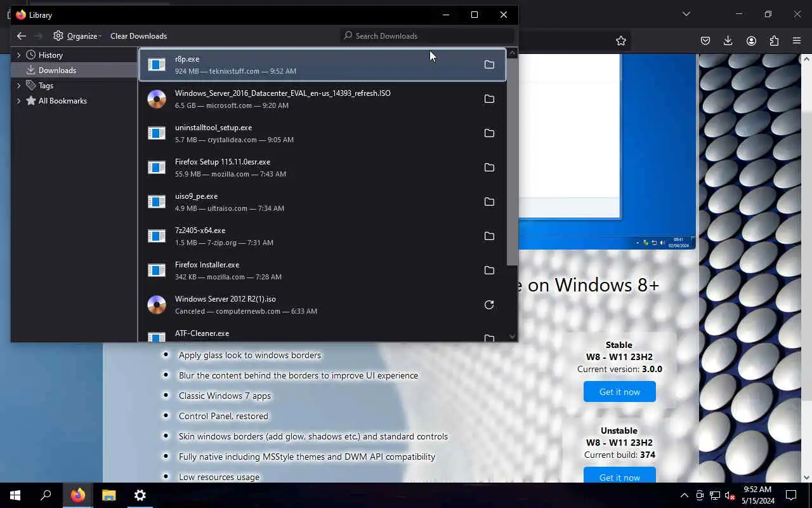Open the notification center icon
Image resolution: width=812 pixels, height=508 pixels.
click(x=791, y=495)
